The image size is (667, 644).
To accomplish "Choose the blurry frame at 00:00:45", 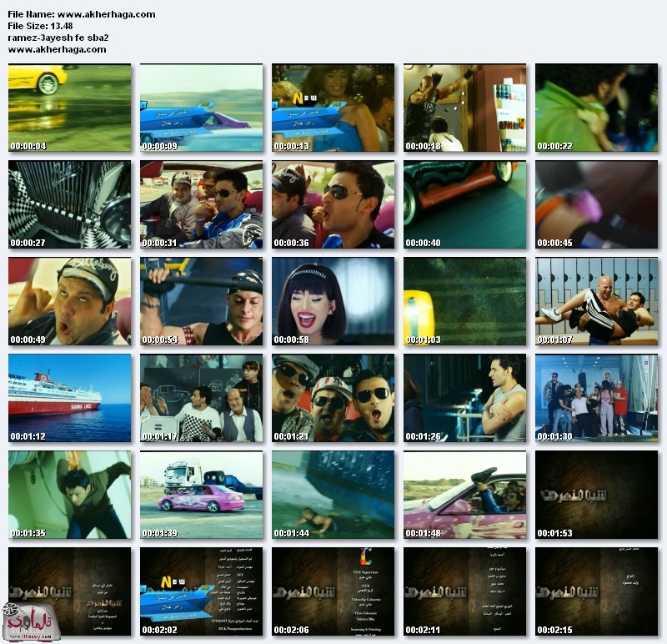I will tap(596, 204).
